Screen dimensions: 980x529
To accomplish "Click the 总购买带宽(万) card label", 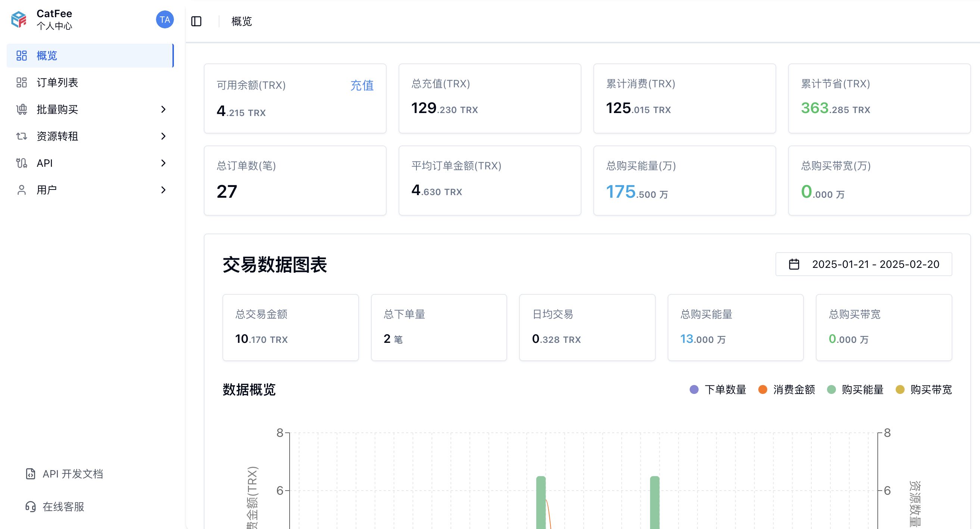I will (x=836, y=166).
